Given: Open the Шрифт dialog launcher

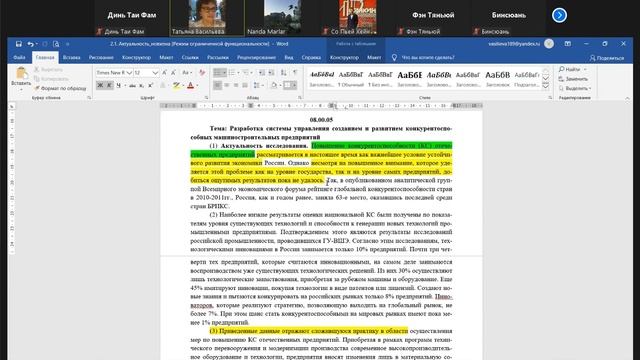Looking at the screenshot, I should pyautogui.click(x=206, y=98).
